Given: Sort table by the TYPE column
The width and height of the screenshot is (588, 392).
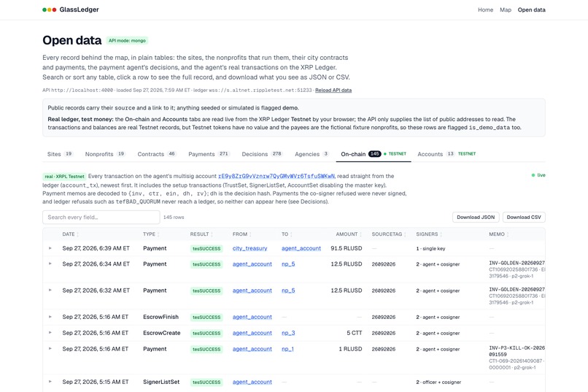Looking at the screenshot, I should [151, 234].
